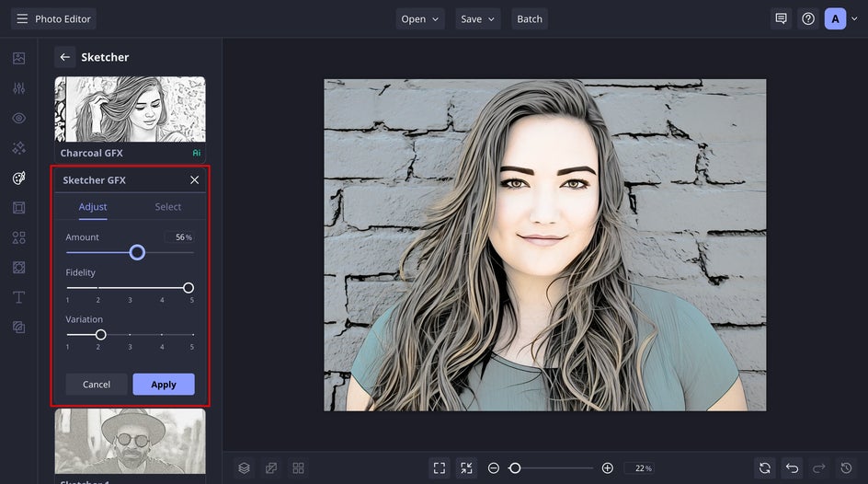Edit the 22% zoom value field
868x484 pixels.
pos(639,468)
